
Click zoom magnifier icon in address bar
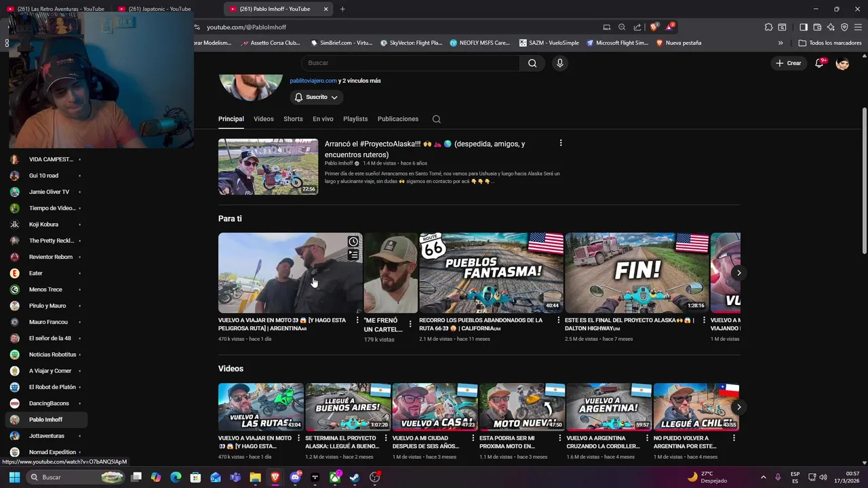[x=622, y=27]
